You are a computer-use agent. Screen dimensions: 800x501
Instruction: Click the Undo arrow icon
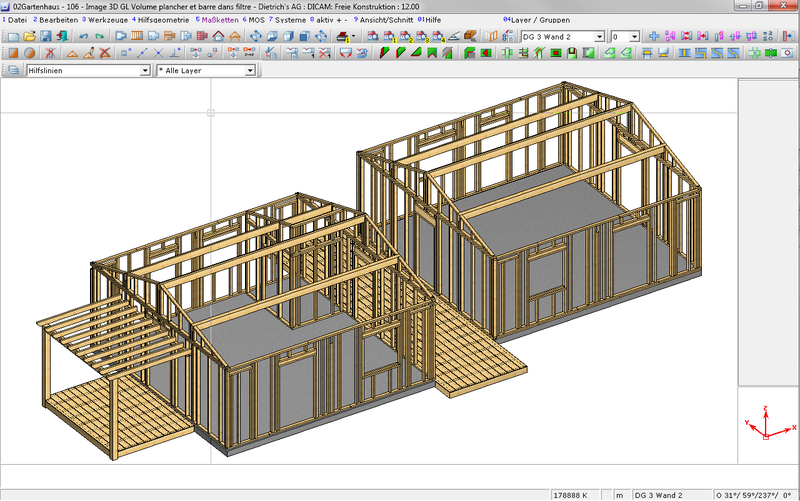(x=83, y=36)
